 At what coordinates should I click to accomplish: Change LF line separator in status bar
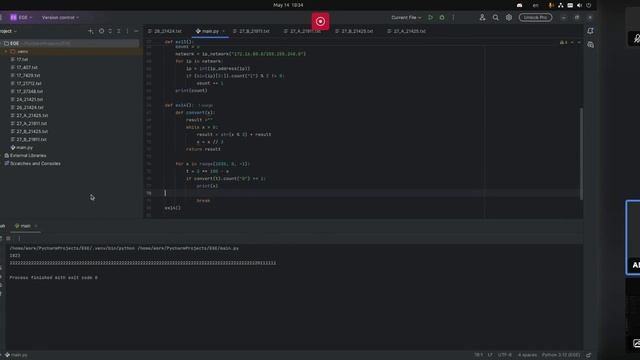coord(490,355)
